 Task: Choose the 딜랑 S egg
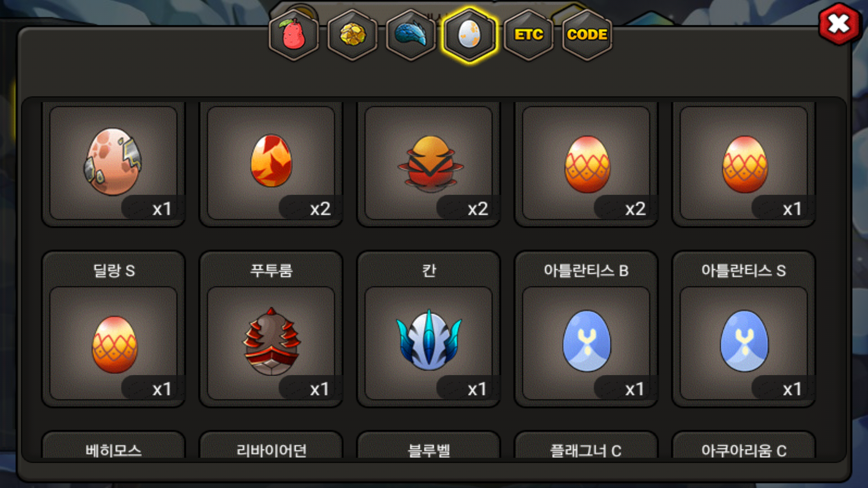click(113, 329)
